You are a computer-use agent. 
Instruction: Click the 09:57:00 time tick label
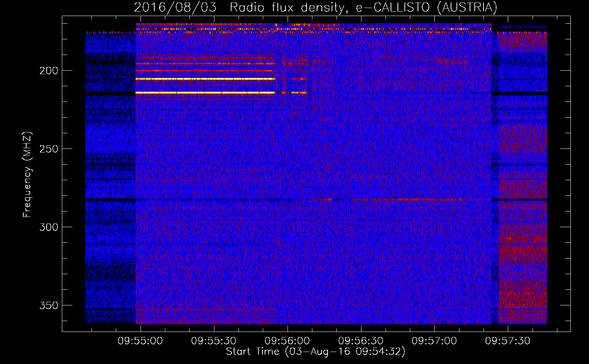pyautogui.click(x=434, y=341)
